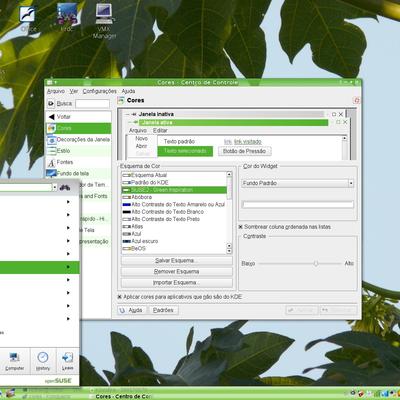Open the Arquivo menu in Centro de Controle
Image resolution: width=400 pixels, height=400 pixels.
coord(56,91)
